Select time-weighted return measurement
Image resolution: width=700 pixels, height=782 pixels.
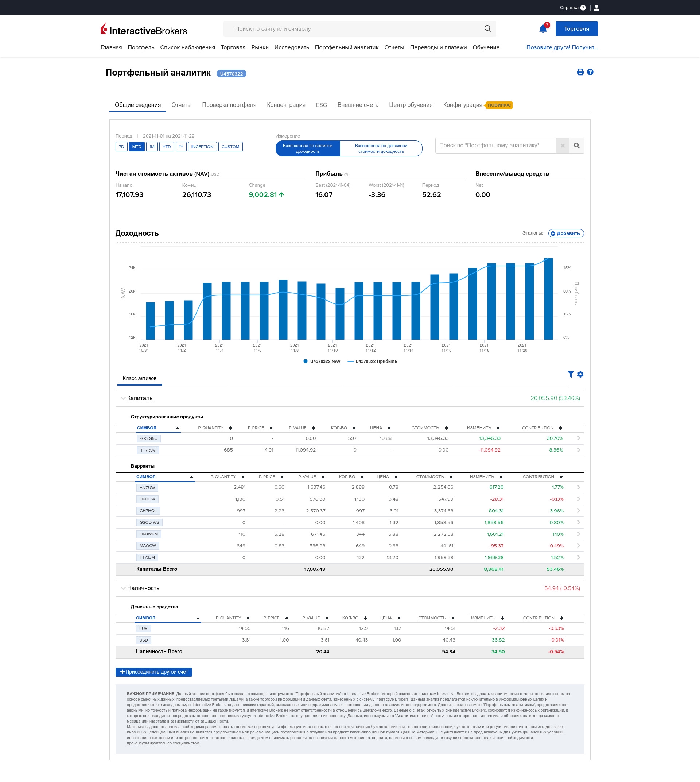[308, 148]
